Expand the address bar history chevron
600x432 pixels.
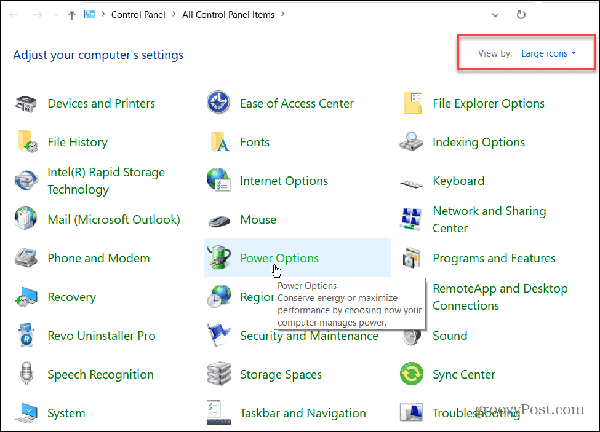click(x=495, y=15)
